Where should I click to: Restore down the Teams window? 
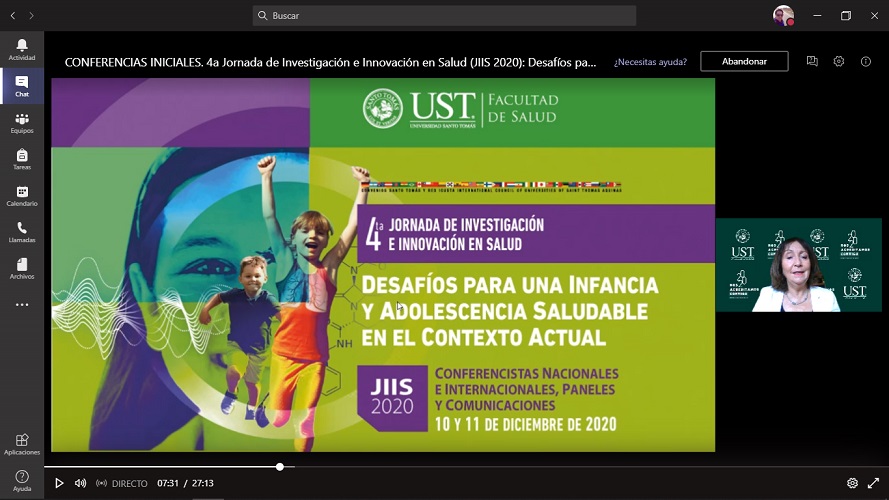pos(845,15)
